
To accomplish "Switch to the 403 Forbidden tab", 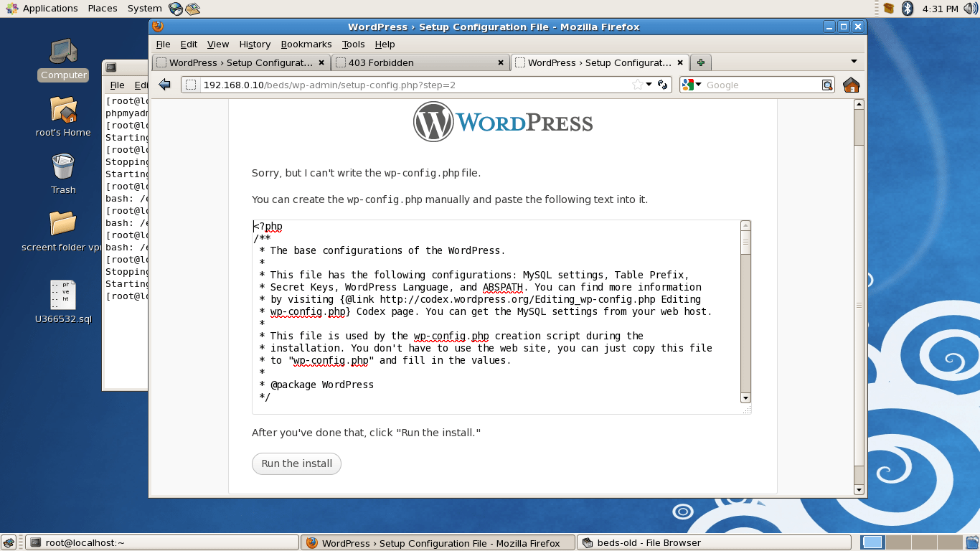I will tap(420, 62).
